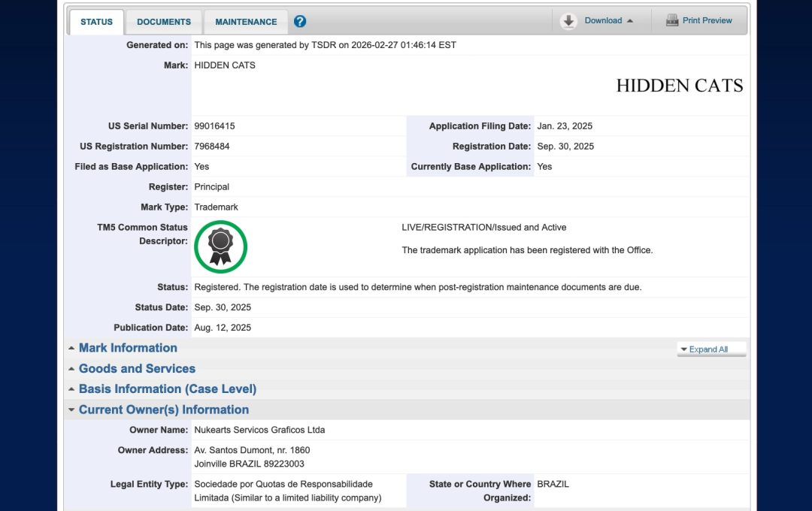Switch to the DOCUMENTS tab

[164, 22]
